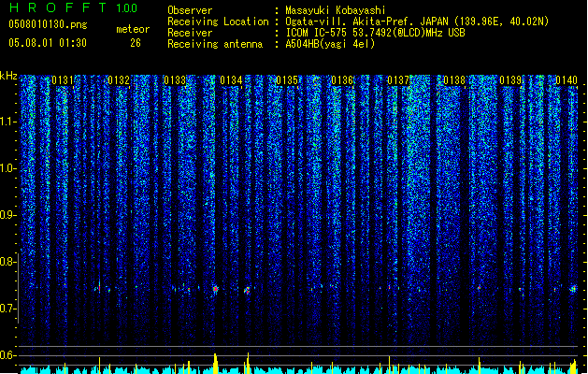The image size is (588, 374).
Task: Click the 0135 time marker
Action: 286,80
